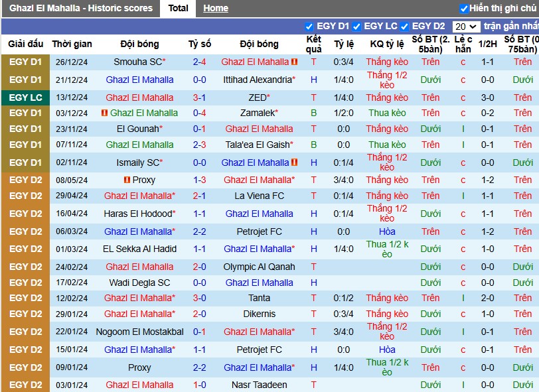Click the 2-3 score versus Tala'ea El Gaish

coord(199,145)
